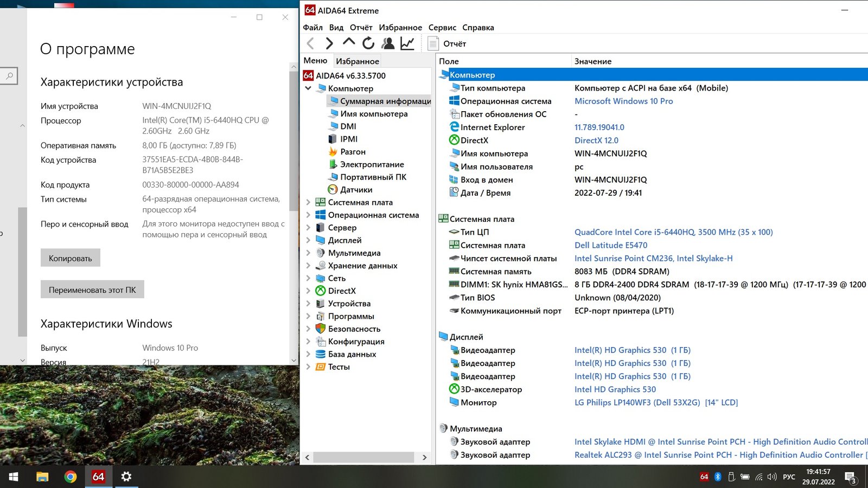This screenshot has height=488, width=868.
Task: Click tree horizontal scrollbar right arrow
Action: pos(424,458)
